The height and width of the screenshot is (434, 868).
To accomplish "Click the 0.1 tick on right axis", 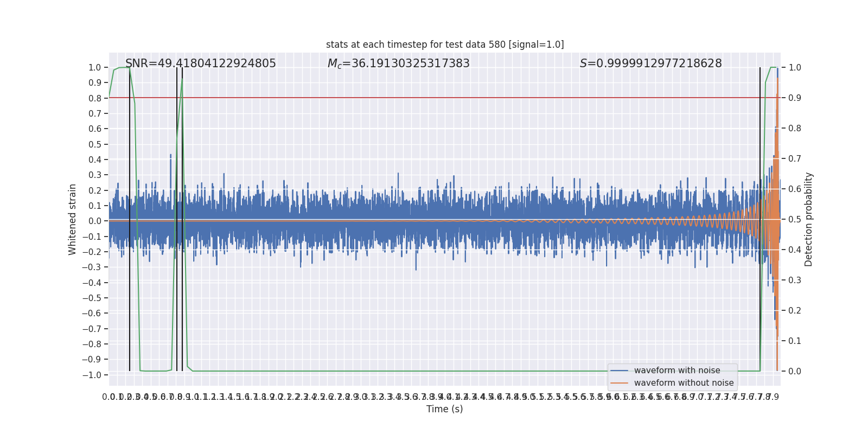I will pos(795,341).
